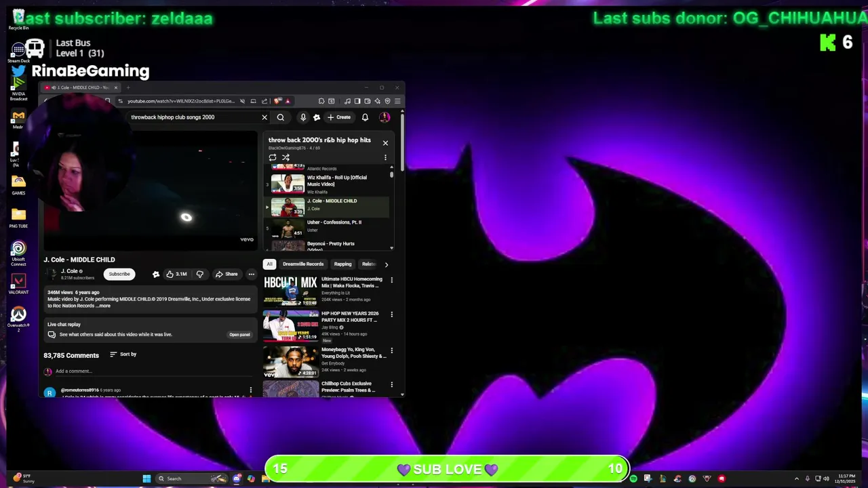The width and height of the screenshot is (868, 488).
Task: Click the sparkle icon left of like button
Action: pyautogui.click(x=155, y=274)
